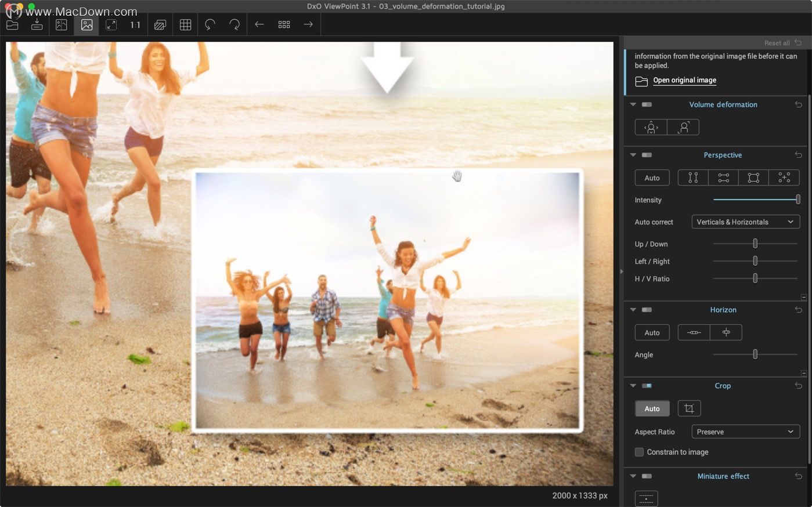Choose the 8-point perspective tool
This screenshot has height=507, width=812.
pos(784,178)
